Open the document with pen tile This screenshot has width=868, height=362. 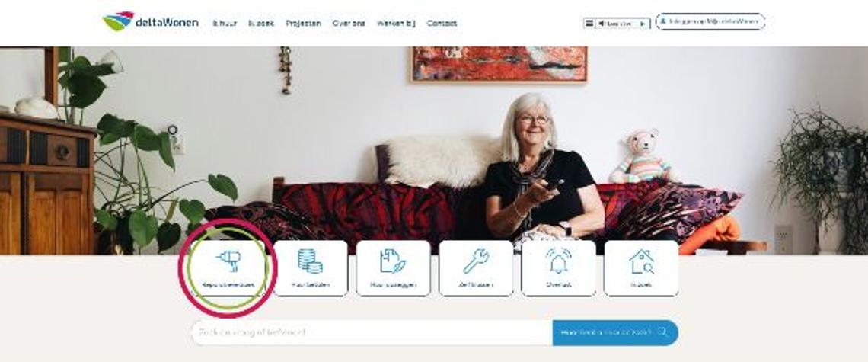[393, 268]
